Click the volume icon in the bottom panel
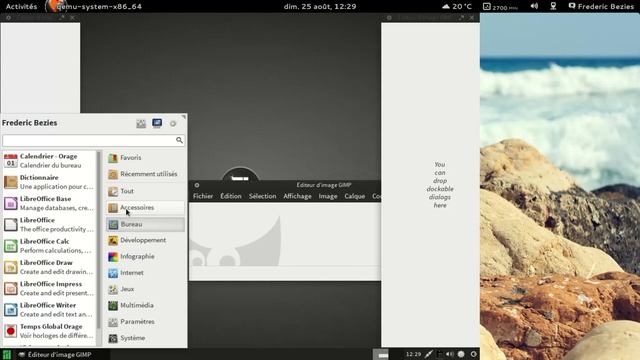This screenshot has height=360, width=640. coord(450,354)
